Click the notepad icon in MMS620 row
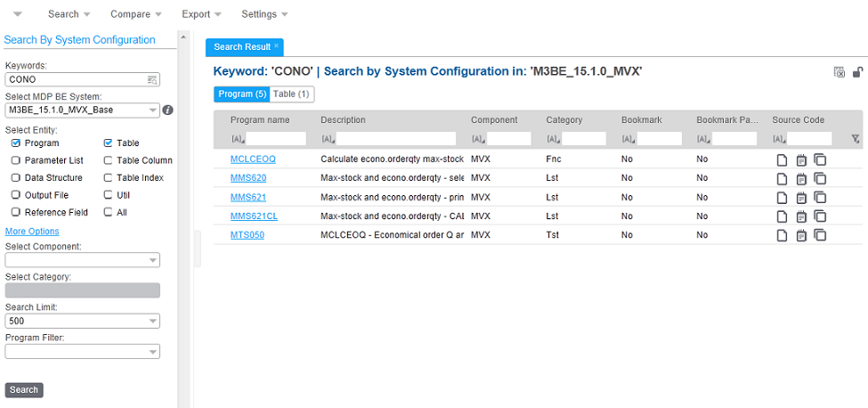 (x=801, y=178)
